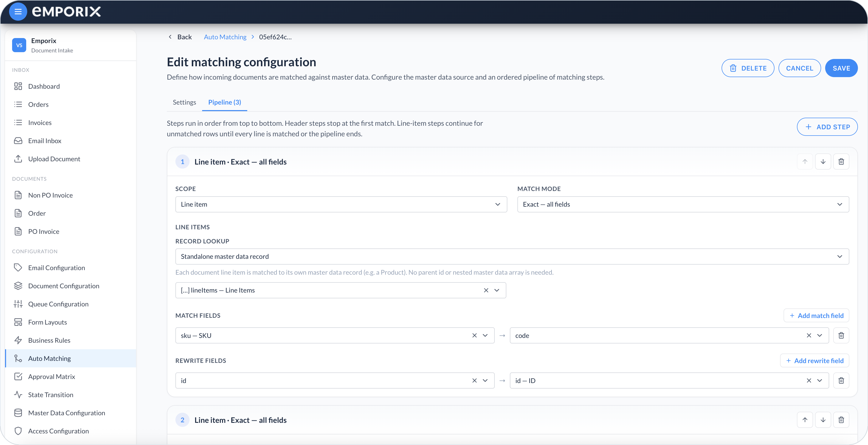Remove the sku match field row

click(841, 336)
